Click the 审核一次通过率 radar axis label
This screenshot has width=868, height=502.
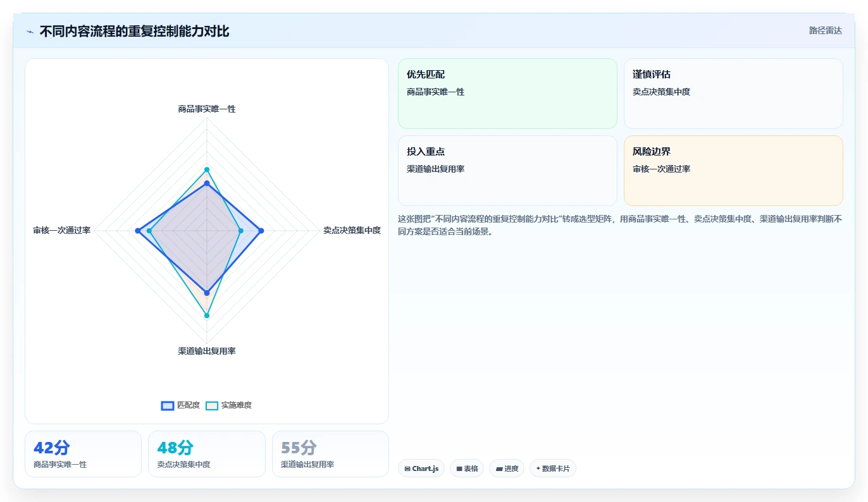[x=62, y=230]
